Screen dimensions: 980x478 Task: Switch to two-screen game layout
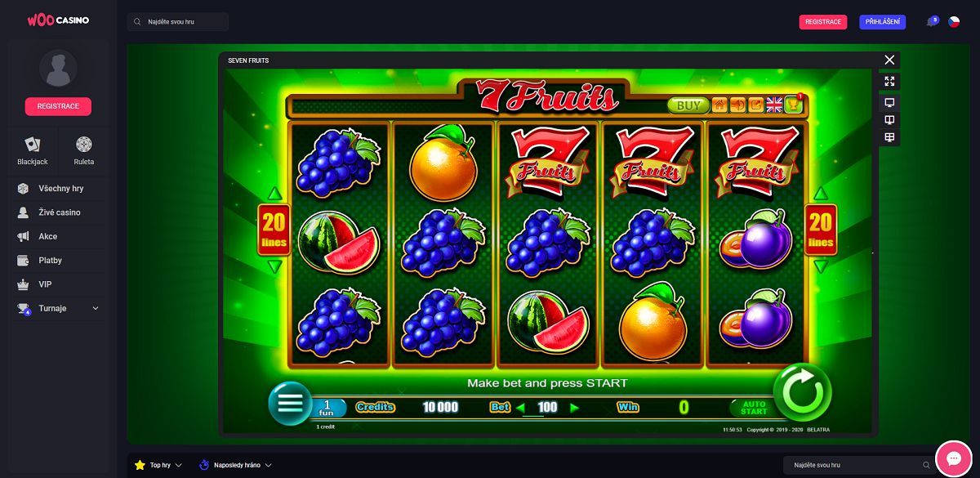click(889, 119)
